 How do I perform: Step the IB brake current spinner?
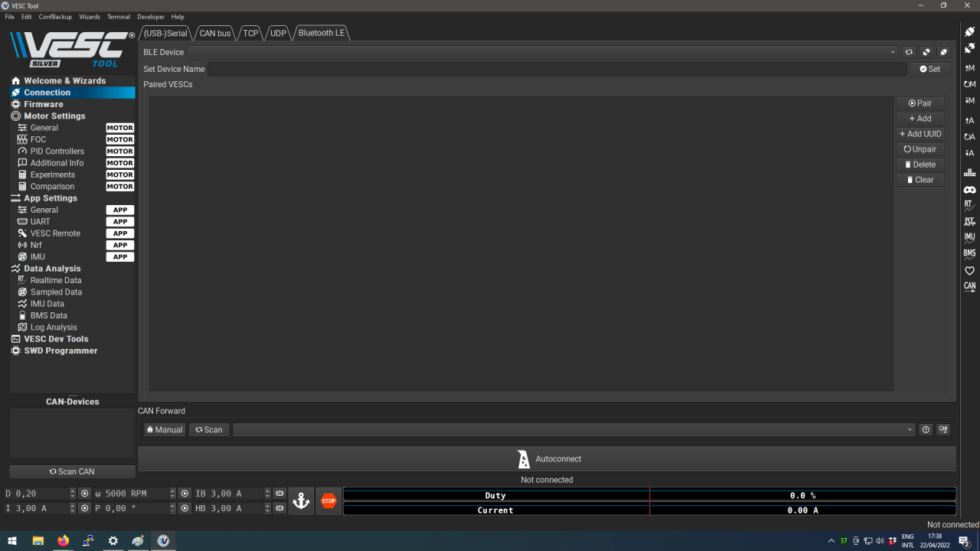tap(267, 494)
